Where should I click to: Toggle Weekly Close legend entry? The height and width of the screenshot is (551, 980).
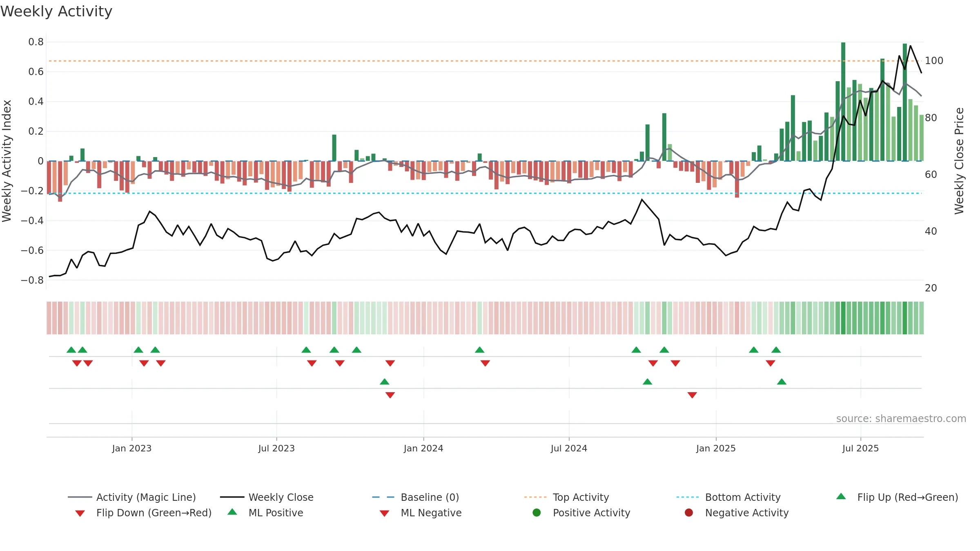(x=267, y=497)
